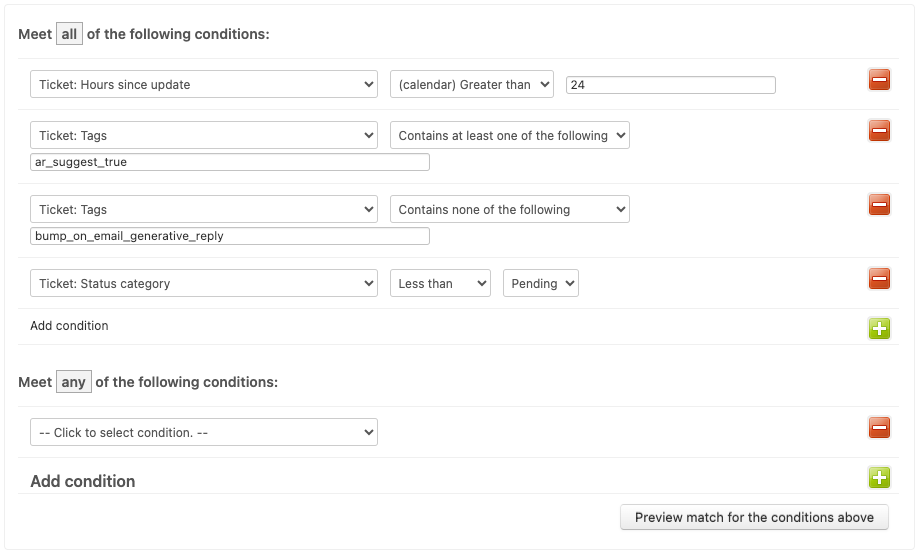The height and width of the screenshot is (558, 920).
Task: Add a condition to the any section
Action: pyautogui.click(x=879, y=478)
